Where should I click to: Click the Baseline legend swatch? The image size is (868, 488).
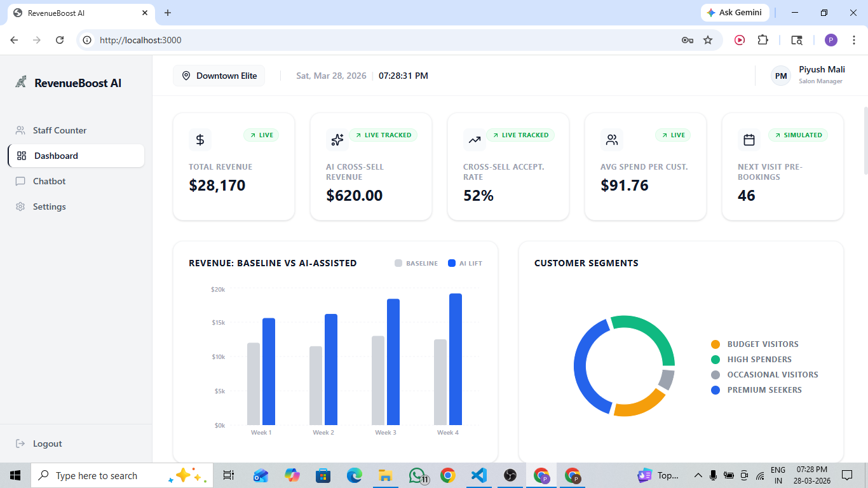point(398,263)
